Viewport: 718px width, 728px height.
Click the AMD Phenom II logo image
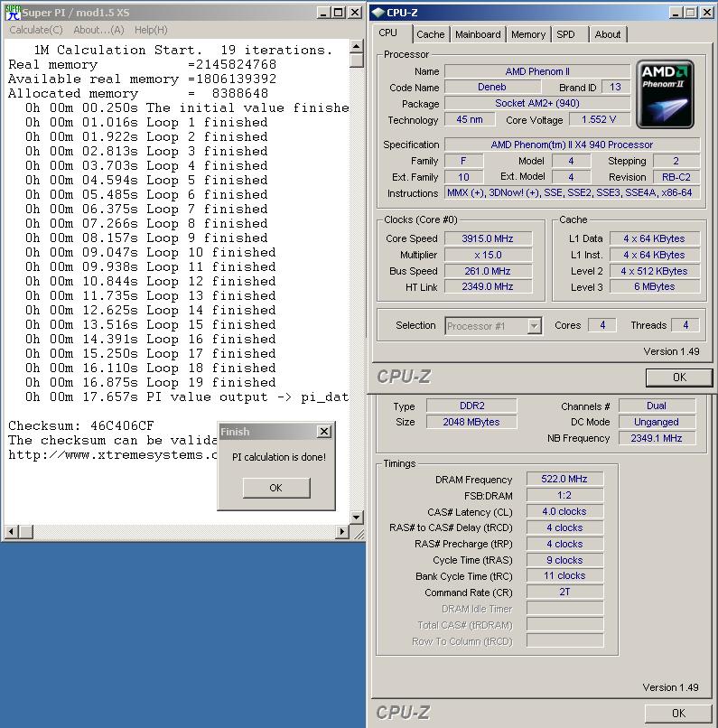pos(665,94)
